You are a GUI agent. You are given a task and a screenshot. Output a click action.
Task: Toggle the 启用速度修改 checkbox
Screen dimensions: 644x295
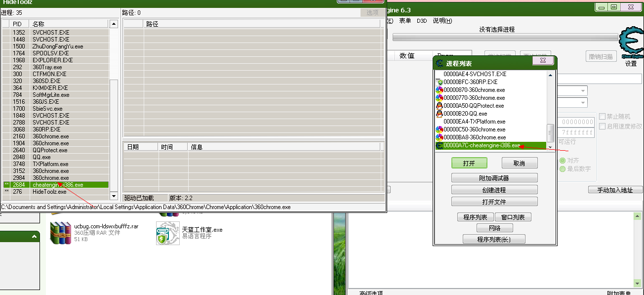pyautogui.click(x=602, y=126)
